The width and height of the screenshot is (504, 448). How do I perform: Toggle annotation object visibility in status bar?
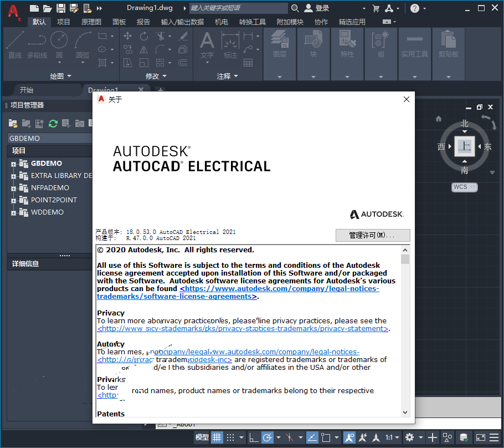click(x=349, y=437)
